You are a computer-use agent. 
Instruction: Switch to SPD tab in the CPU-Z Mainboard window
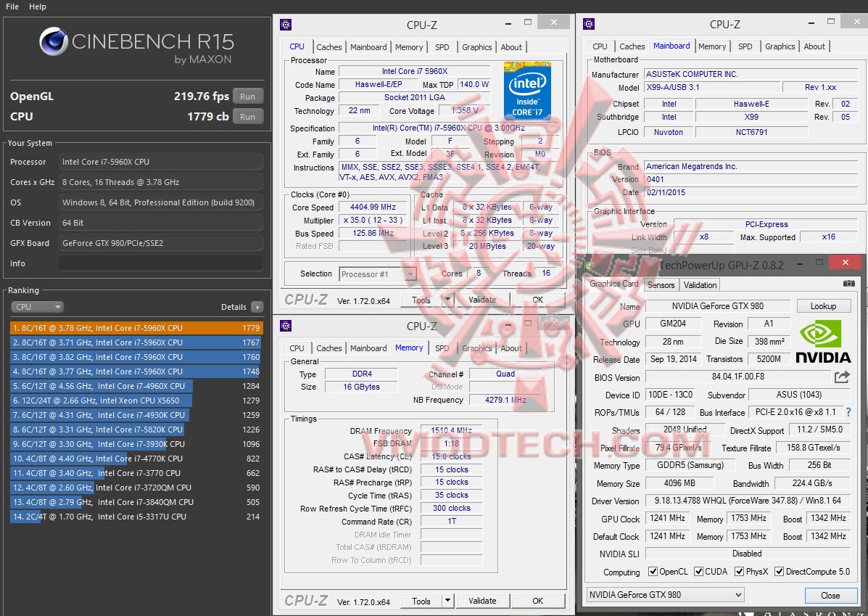(x=745, y=46)
